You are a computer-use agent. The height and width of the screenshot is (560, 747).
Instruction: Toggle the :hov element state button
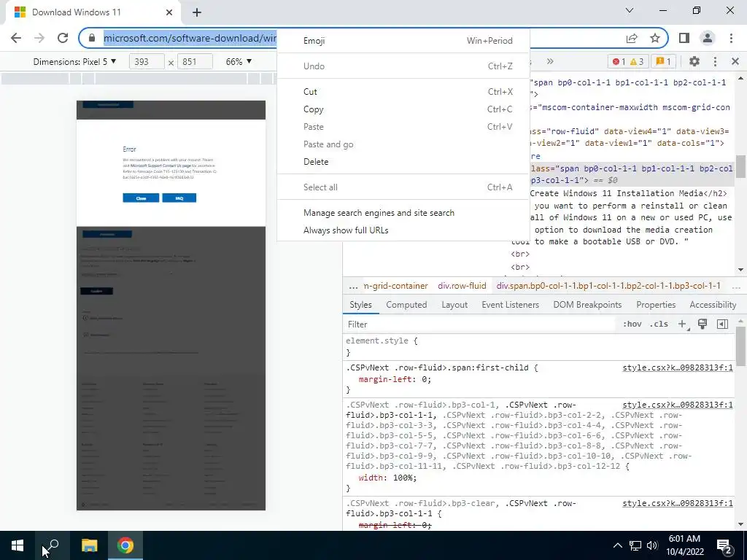point(632,324)
